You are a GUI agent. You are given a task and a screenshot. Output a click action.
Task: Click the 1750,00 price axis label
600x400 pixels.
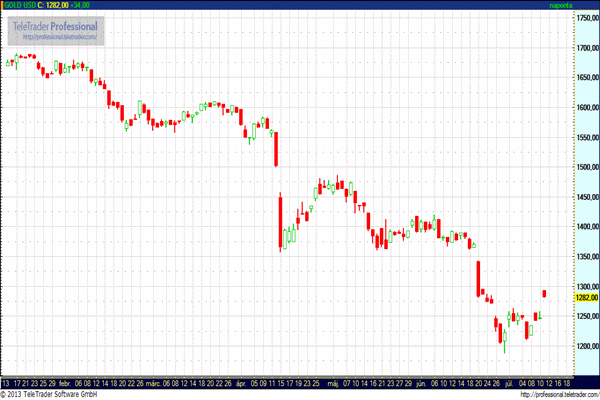pyautogui.click(x=586, y=18)
